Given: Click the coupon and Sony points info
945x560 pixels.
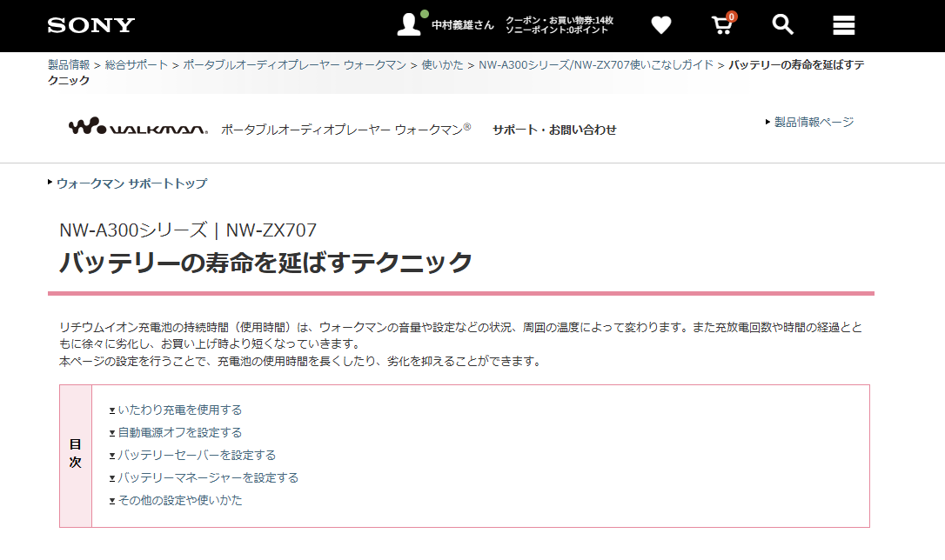Looking at the screenshot, I should (x=559, y=25).
